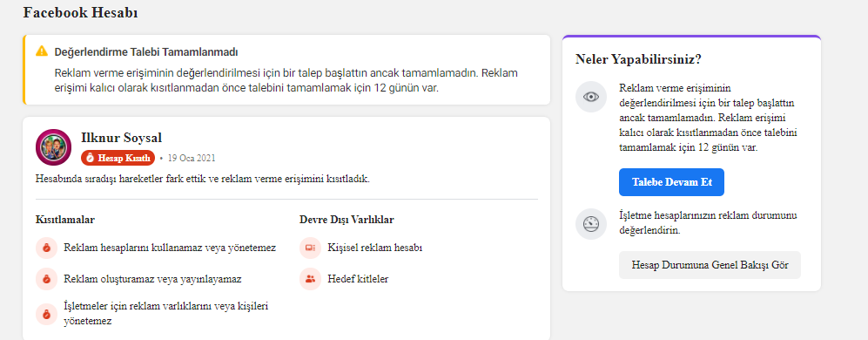Click restriction icon beside İşletmeler için reklam varlıklarını
Image resolution: width=868 pixels, height=340 pixels.
point(46,314)
